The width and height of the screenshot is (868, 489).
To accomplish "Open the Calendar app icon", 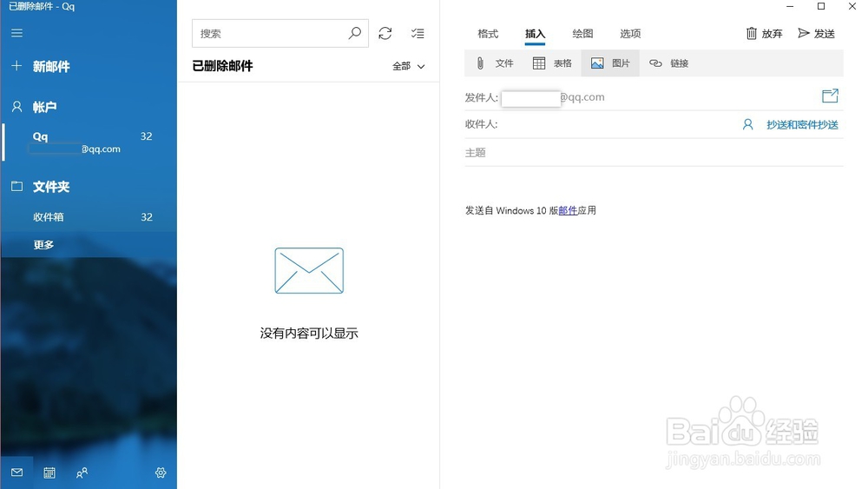I will tap(49, 472).
